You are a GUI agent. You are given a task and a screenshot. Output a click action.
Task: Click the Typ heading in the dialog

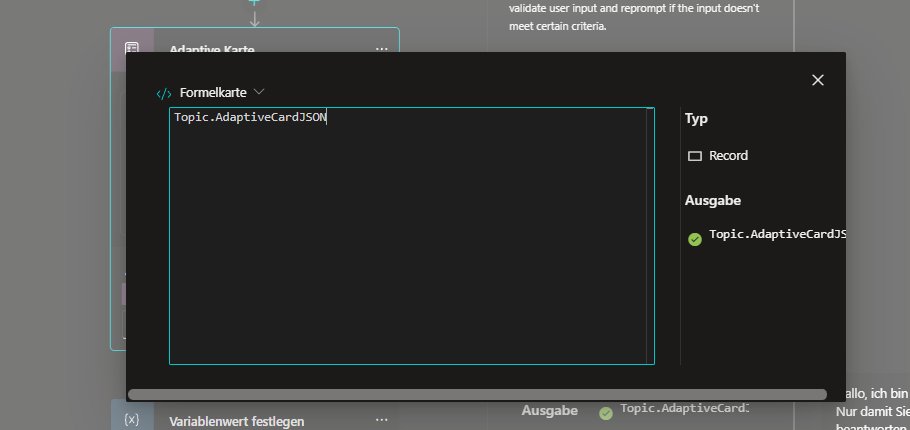(x=696, y=119)
